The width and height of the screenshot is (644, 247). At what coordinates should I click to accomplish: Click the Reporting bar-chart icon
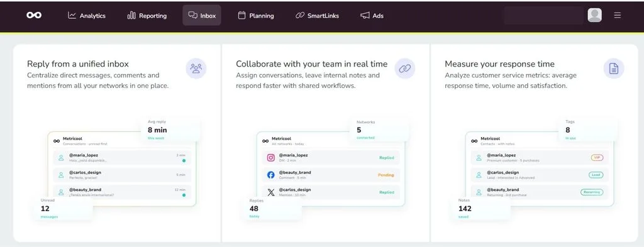(x=131, y=15)
